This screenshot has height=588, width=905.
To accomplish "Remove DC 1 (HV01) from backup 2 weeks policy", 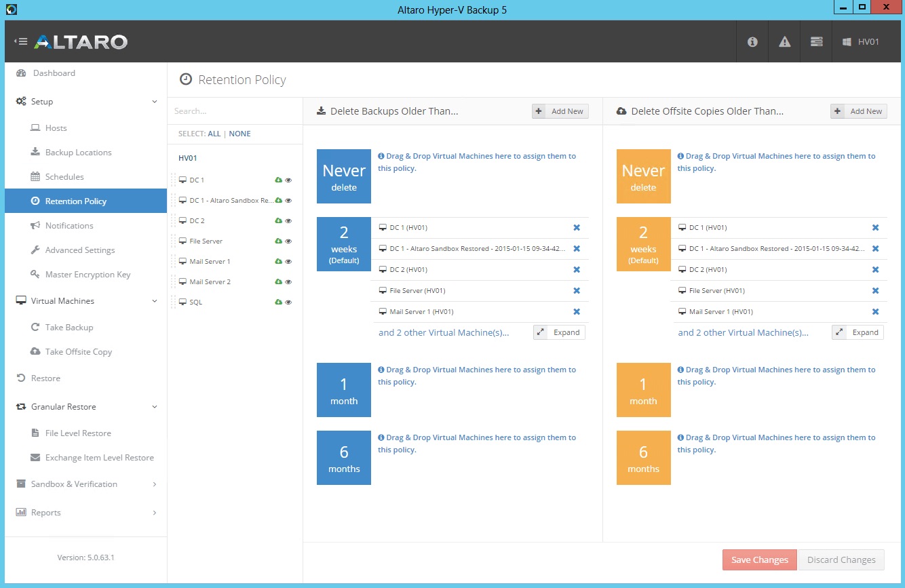I will (x=577, y=228).
